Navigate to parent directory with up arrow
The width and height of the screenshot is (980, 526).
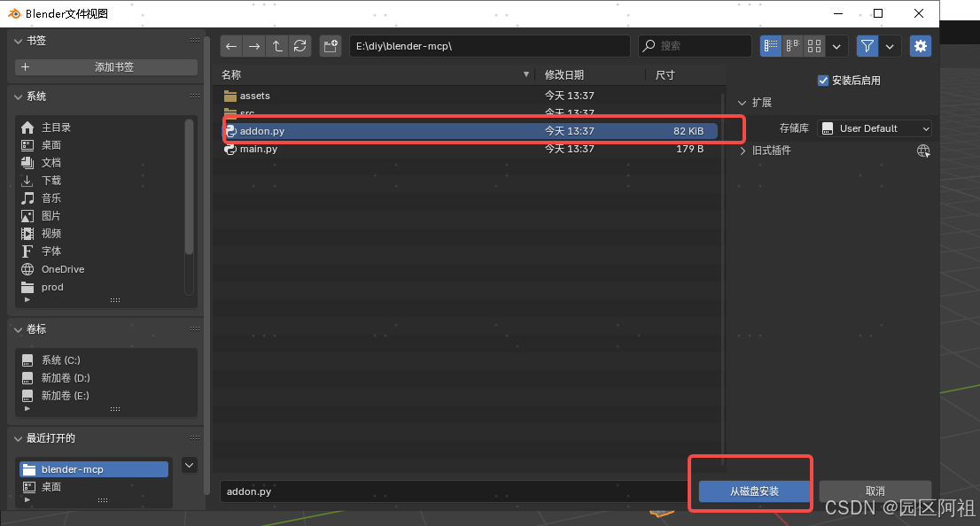pos(277,46)
